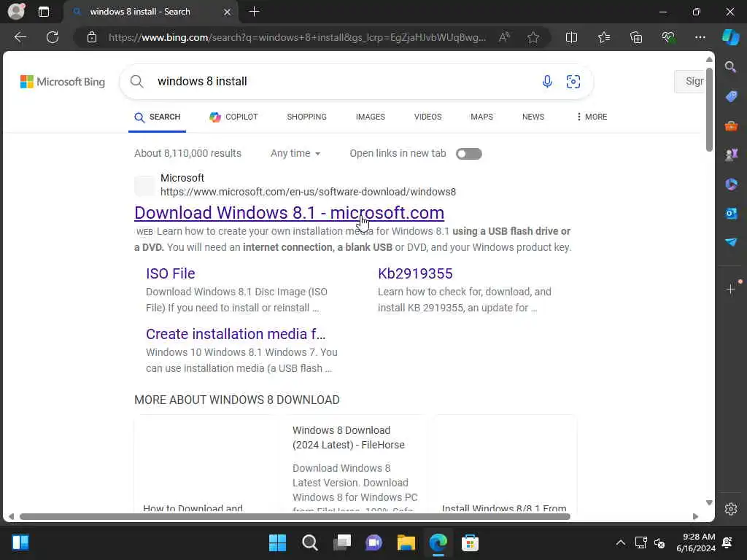747x560 pixels.
Task: Open sidebar Microsoft 365 icon
Action: (731, 184)
